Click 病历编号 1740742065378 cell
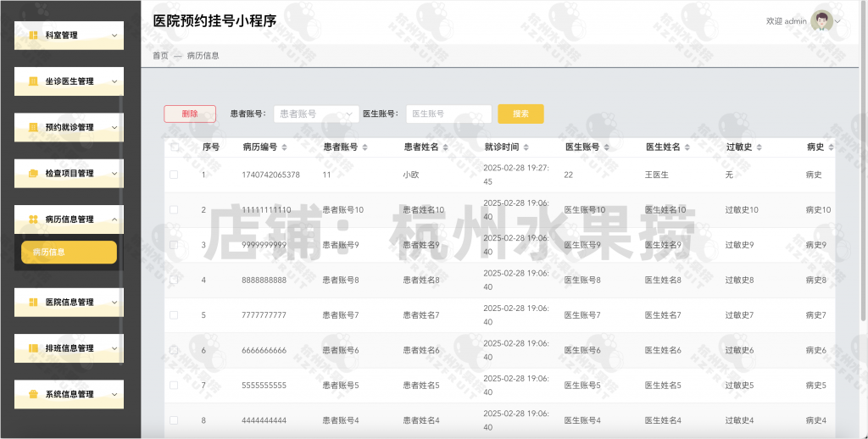868x439 pixels. [x=270, y=175]
